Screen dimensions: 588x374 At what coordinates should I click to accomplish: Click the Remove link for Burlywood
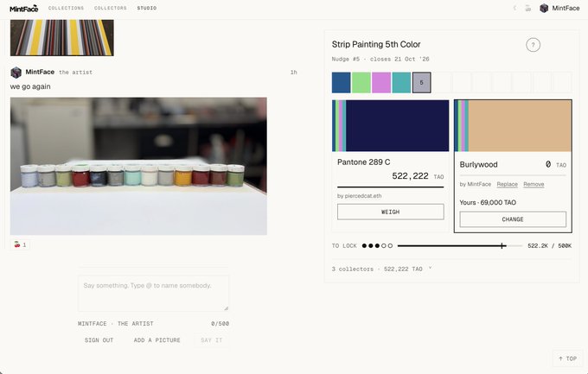(534, 184)
